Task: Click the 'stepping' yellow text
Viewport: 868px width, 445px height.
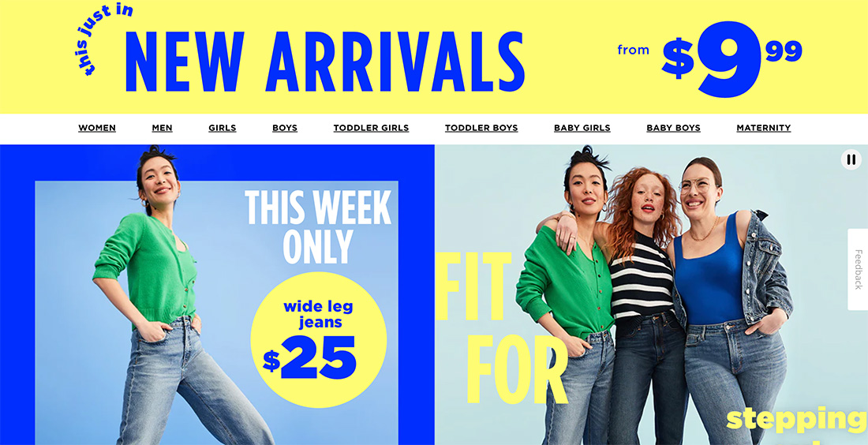Action: tap(797, 421)
